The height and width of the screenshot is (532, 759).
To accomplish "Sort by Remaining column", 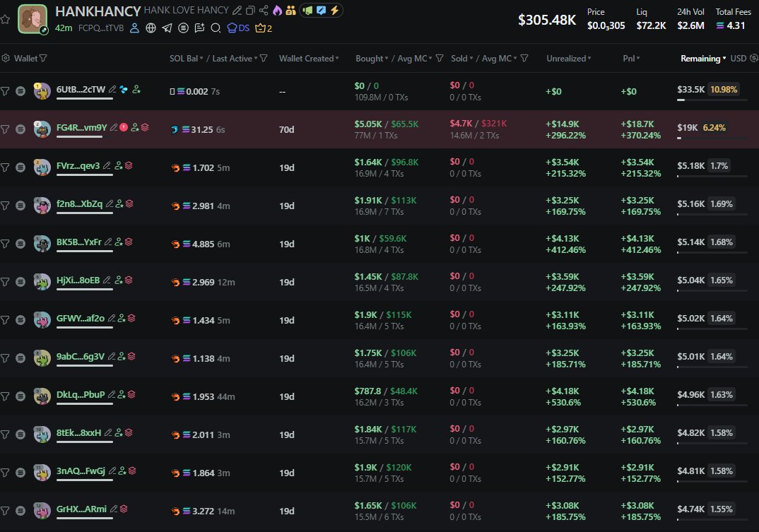I will pos(702,59).
